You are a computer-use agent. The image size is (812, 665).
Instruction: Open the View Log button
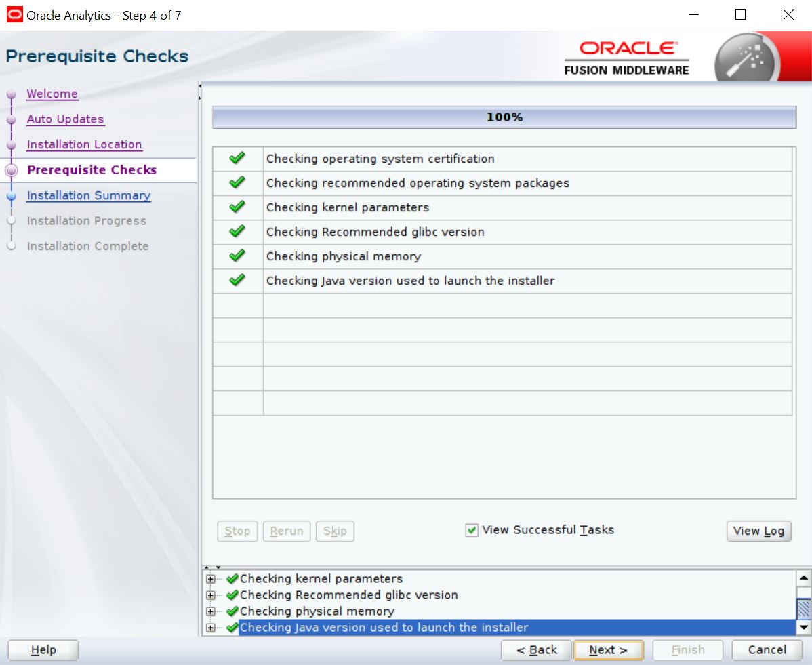(x=758, y=531)
